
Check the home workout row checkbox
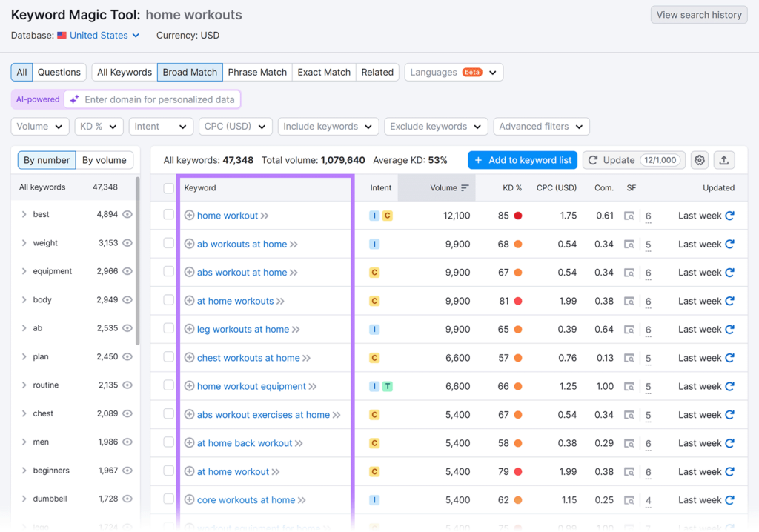(168, 214)
